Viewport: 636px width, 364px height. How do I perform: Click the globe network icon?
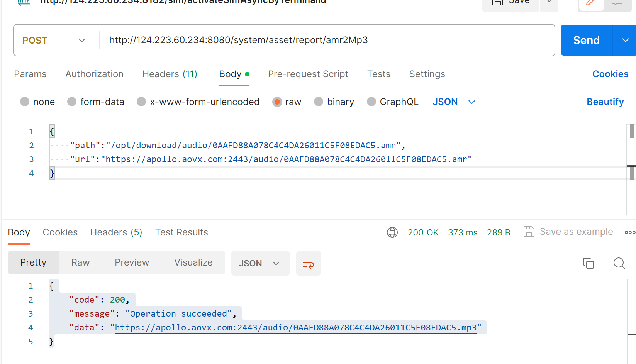(392, 232)
